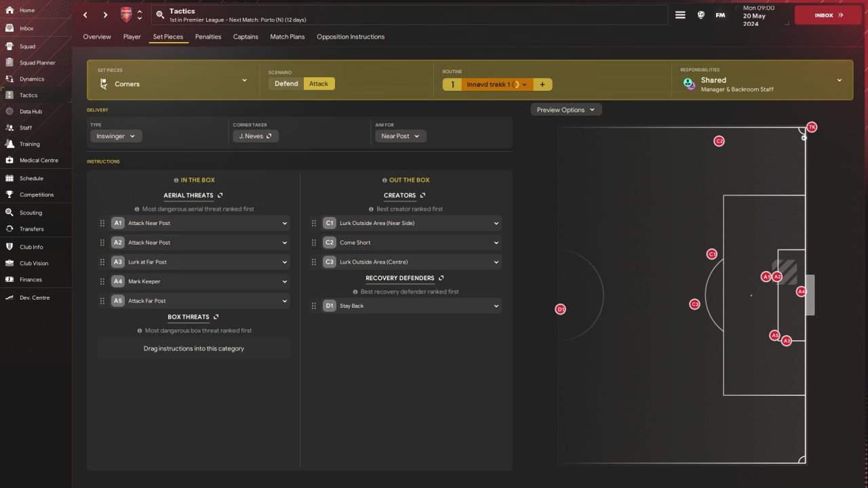
Task: Click the J. Neves corner taker button
Action: (x=256, y=136)
